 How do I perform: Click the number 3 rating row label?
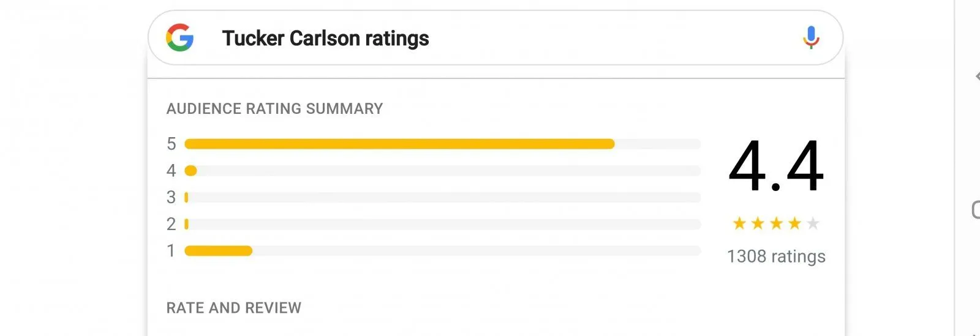click(171, 198)
